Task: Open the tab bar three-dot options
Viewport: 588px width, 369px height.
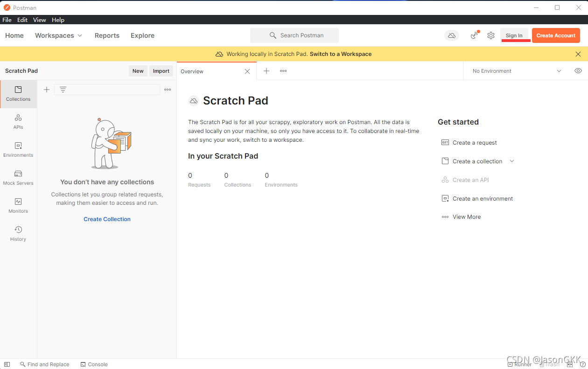Action: pyautogui.click(x=283, y=71)
